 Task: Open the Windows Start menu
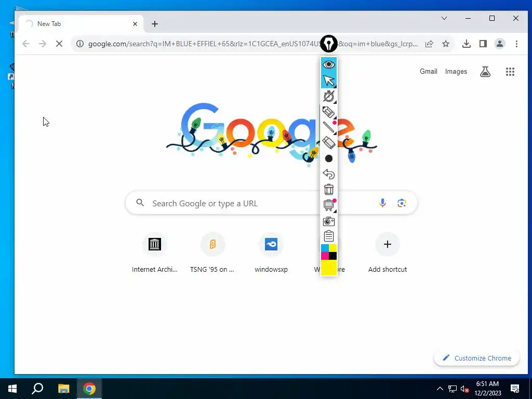[12, 389]
